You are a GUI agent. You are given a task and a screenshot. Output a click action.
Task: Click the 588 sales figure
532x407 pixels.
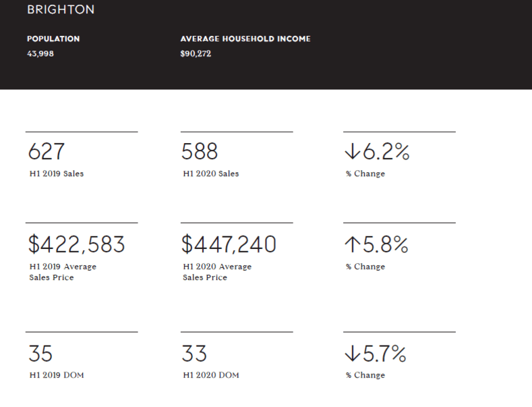(x=200, y=151)
